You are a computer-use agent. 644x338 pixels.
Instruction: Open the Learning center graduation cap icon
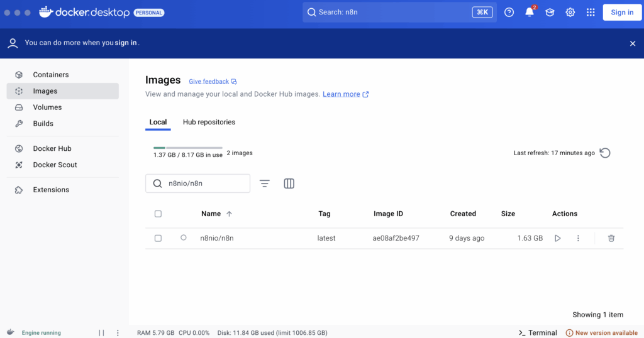(550, 13)
